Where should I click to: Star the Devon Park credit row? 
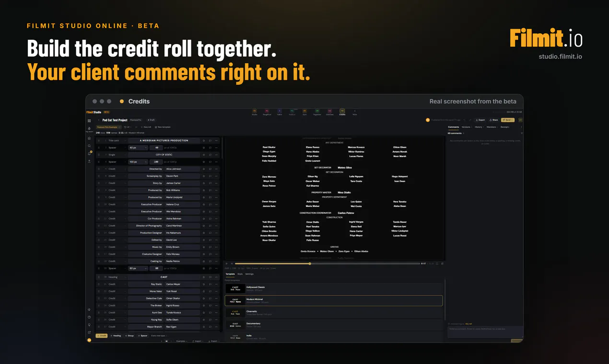[204, 176]
